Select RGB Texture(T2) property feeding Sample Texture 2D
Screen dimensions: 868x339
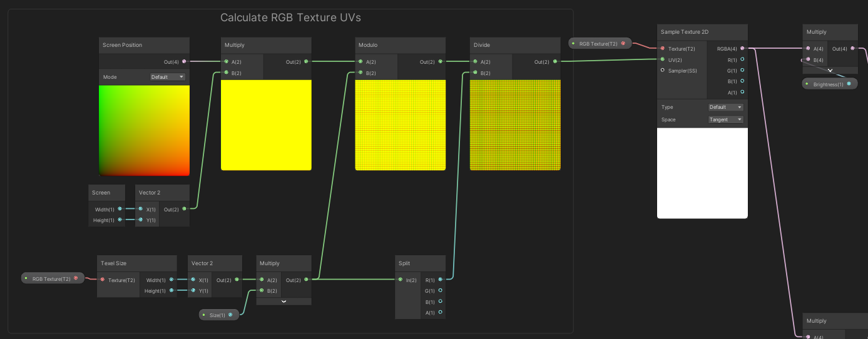[600, 43]
